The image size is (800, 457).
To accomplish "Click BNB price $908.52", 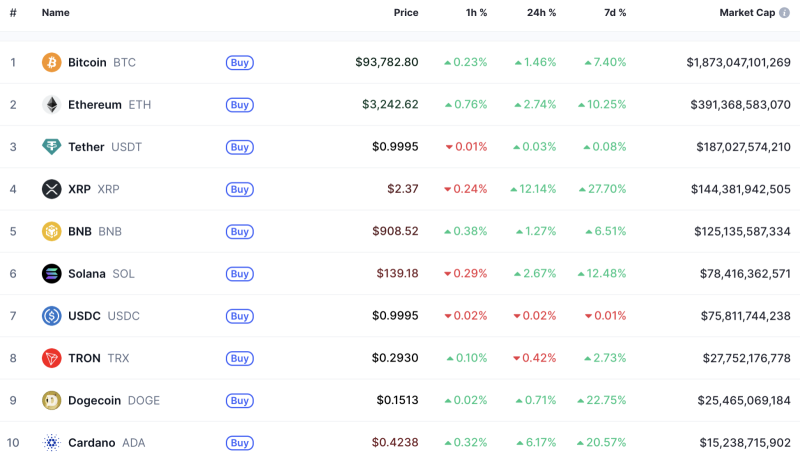I will click(395, 232).
